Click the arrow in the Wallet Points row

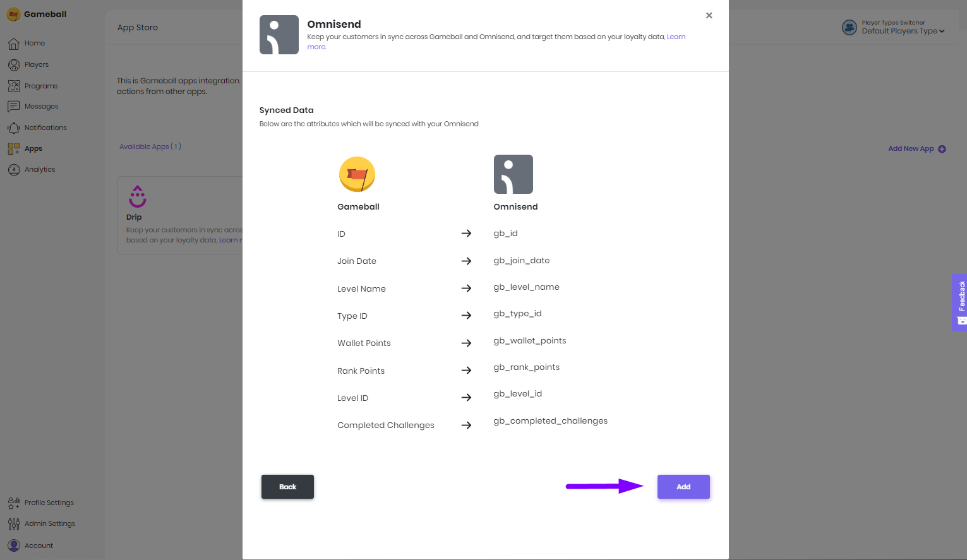466,343
